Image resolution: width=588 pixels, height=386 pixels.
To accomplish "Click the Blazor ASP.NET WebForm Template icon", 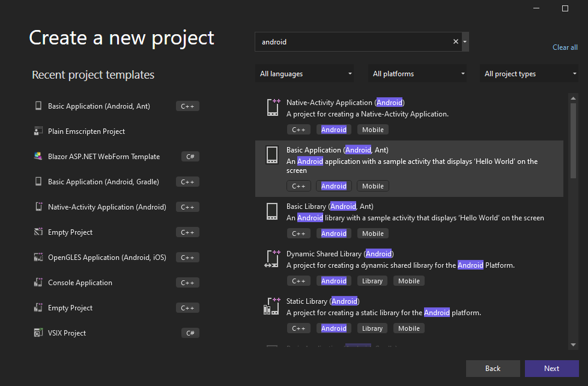I will coord(38,156).
